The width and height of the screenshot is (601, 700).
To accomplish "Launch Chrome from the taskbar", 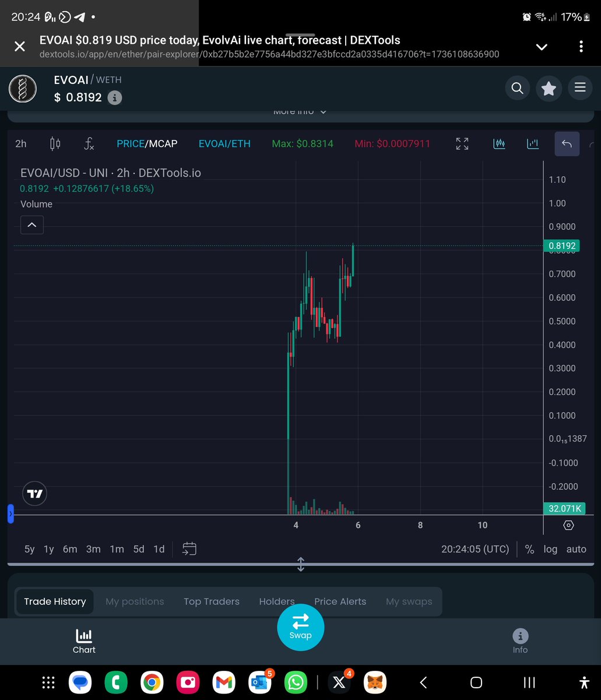I will coord(152,682).
